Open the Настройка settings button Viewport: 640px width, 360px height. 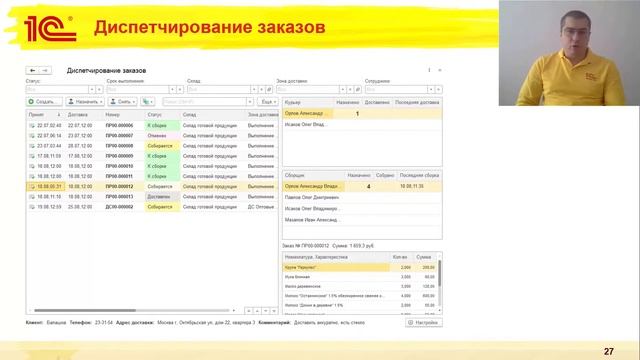pos(424,322)
